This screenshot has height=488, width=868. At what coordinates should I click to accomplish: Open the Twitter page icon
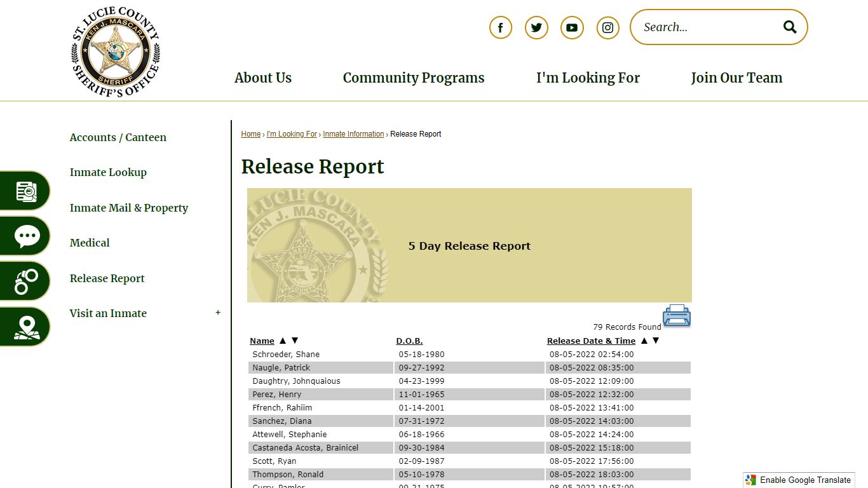click(x=536, y=27)
